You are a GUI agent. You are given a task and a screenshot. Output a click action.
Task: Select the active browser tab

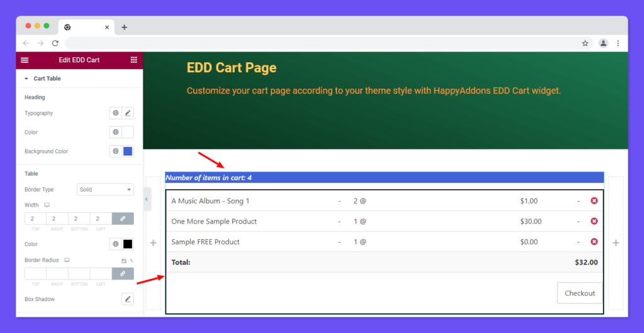coord(86,28)
